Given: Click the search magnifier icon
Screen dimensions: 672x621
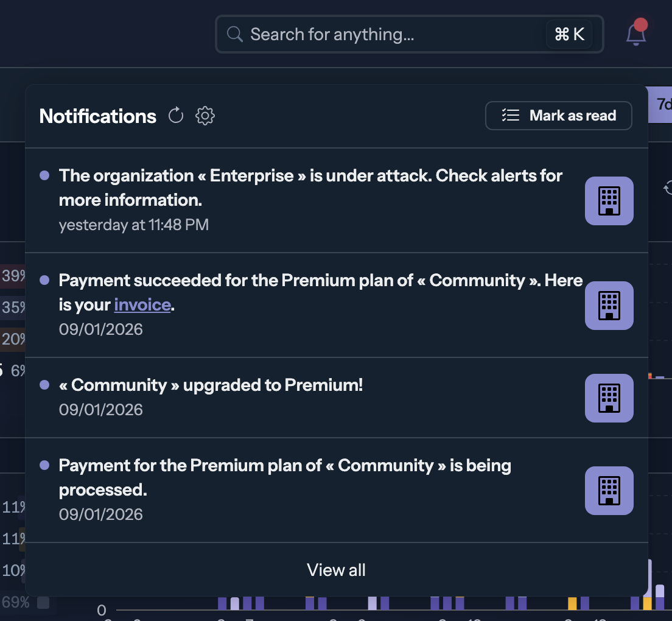Looking at the screenshot, I should click(235, 34).
